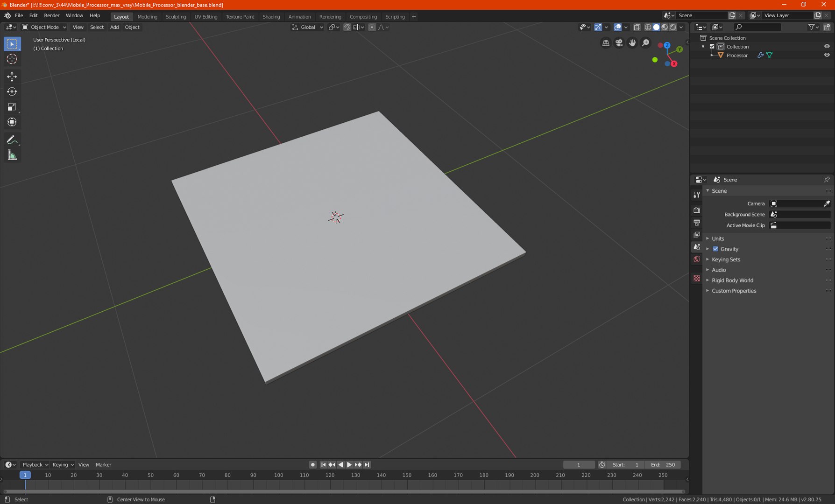Click the outliner search field
Viewport: 835px width, 504px height.
coord(757,27)
